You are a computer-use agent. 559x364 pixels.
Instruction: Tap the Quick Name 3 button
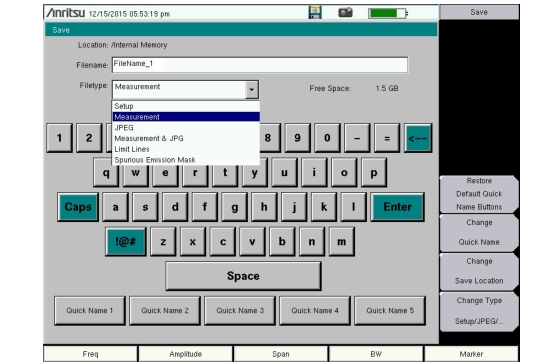click(x=240, y=311)
